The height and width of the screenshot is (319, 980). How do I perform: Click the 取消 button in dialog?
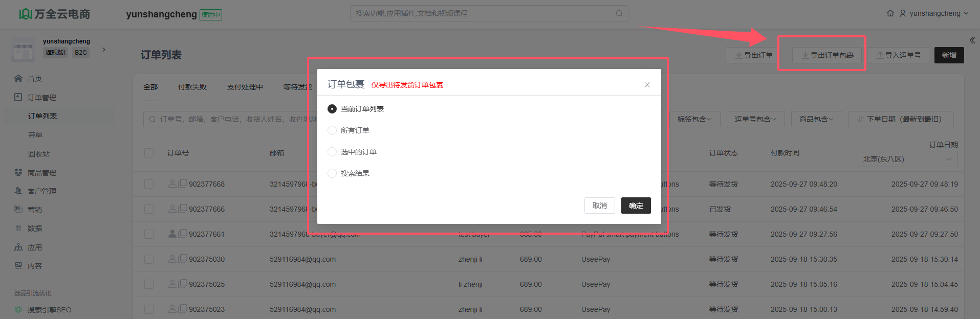point(599,206)
